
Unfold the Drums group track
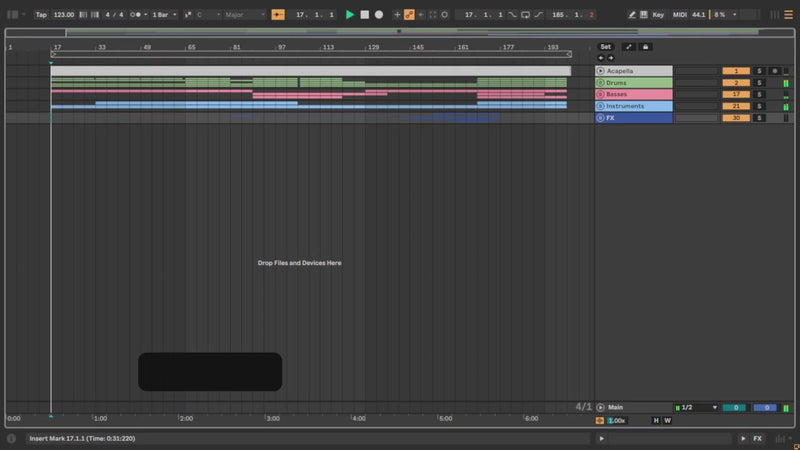[x=600, y=83]
